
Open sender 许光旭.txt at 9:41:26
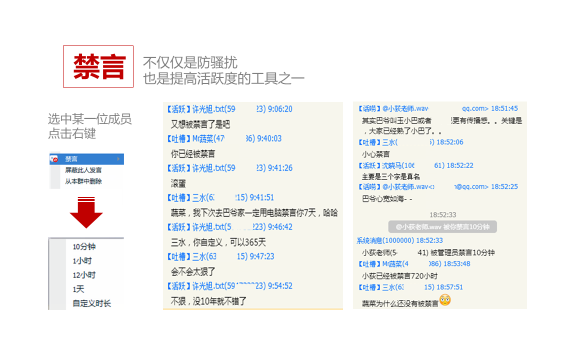[x=230, y=168]
